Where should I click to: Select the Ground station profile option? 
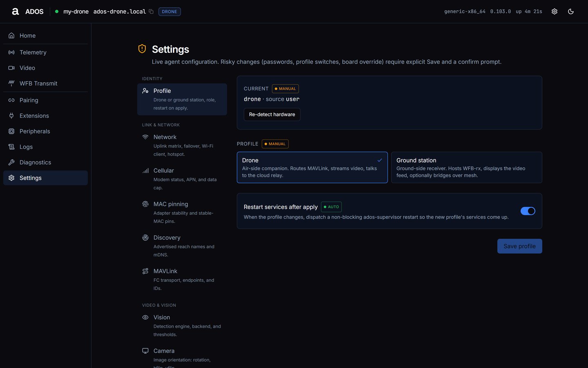point(467,168)
